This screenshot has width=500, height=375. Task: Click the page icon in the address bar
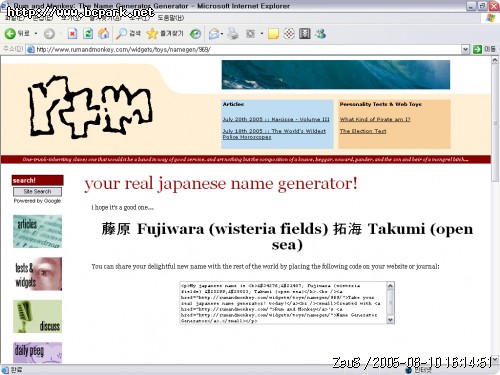pyautogui.click(x=31, y=50)
